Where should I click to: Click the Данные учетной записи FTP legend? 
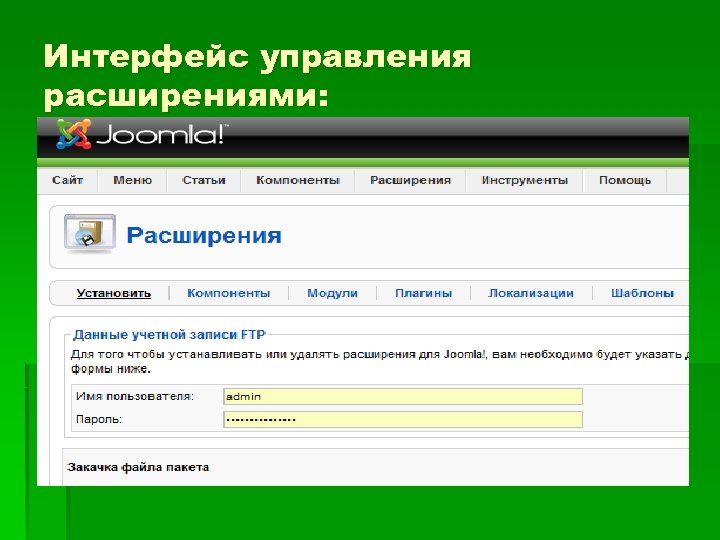(169, 335)
